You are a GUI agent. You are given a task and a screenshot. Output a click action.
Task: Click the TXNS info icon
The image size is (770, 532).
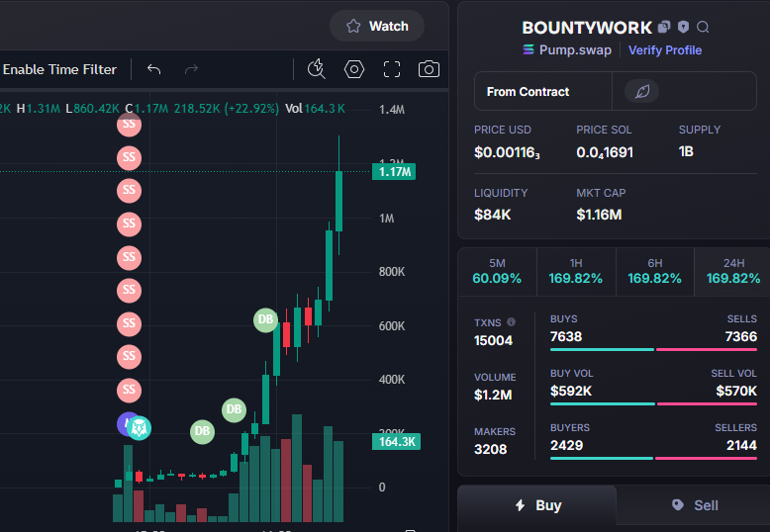(512, 322)
